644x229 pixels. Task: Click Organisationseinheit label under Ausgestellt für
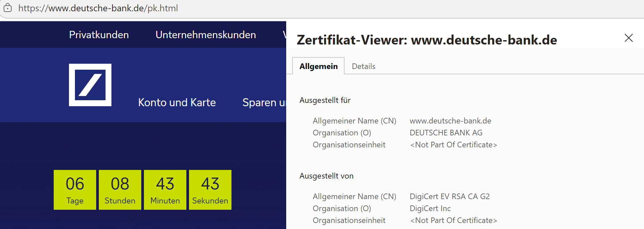(x=349, y=145)
